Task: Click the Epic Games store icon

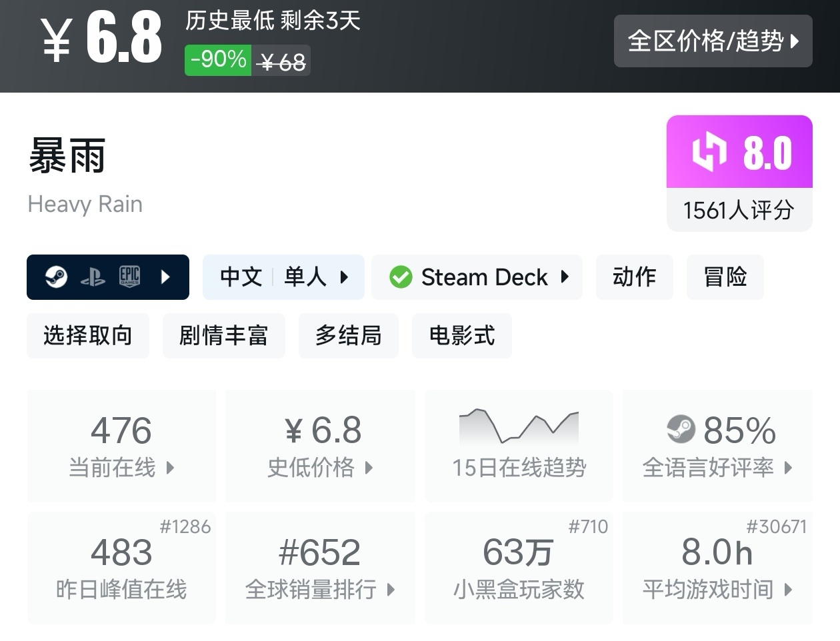Action: [x=129, y=277]
